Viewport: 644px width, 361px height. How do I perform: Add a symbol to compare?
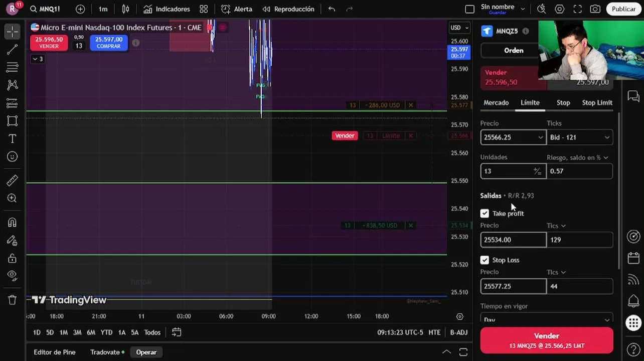(80, 9)
